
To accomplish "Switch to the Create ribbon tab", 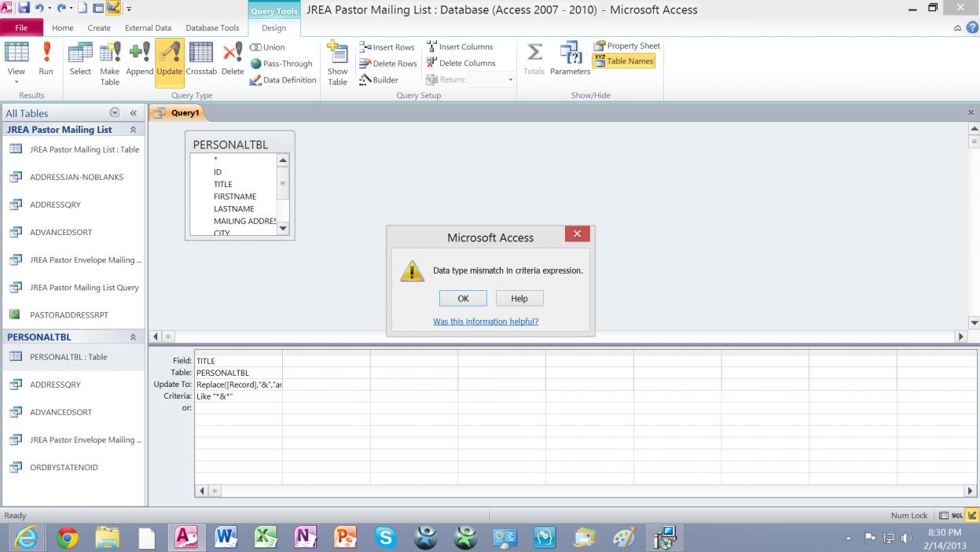I will click(x=99, y=28).
